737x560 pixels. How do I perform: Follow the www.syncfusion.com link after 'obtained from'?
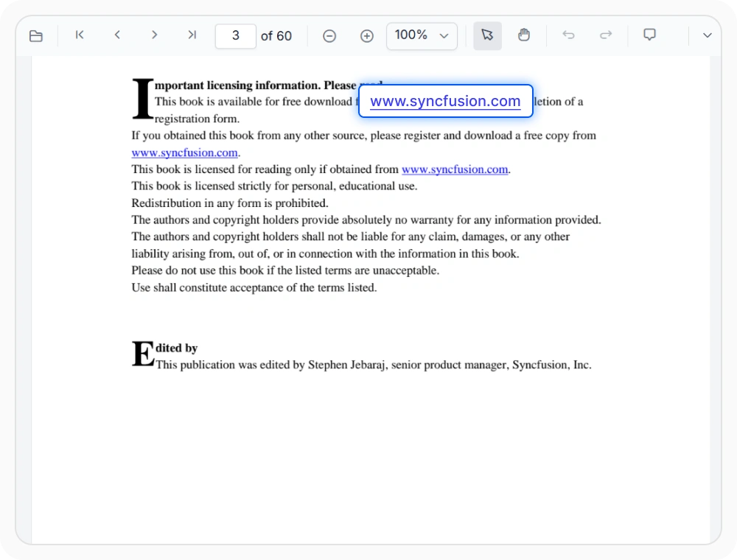point(455,169)
